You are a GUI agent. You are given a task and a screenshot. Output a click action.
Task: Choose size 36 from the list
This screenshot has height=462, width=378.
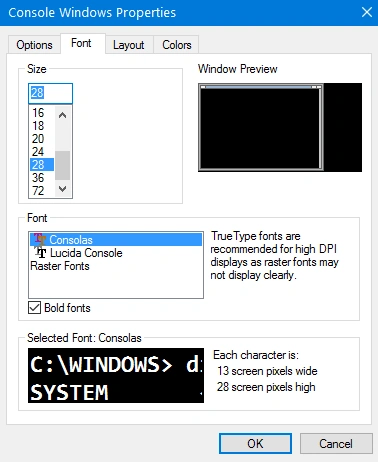(42, 178)
